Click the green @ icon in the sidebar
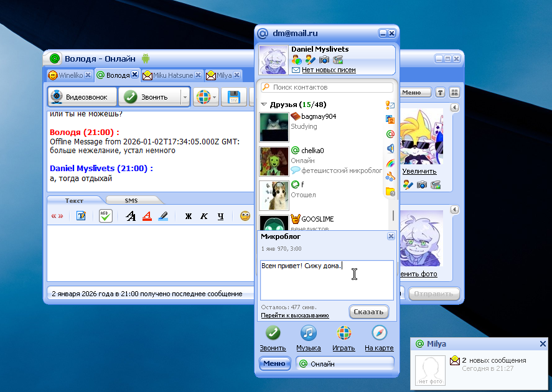The height and width of the screenshot is (392, 552). pos(390,134)
